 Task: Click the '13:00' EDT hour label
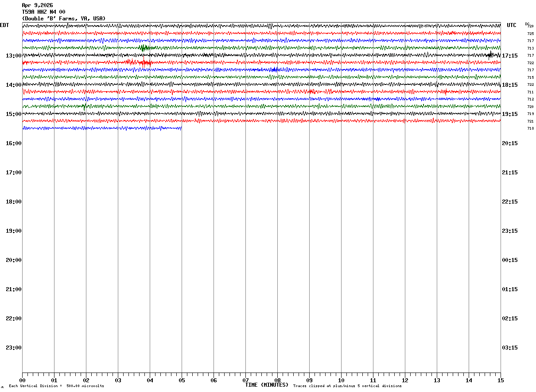(14, 56)
